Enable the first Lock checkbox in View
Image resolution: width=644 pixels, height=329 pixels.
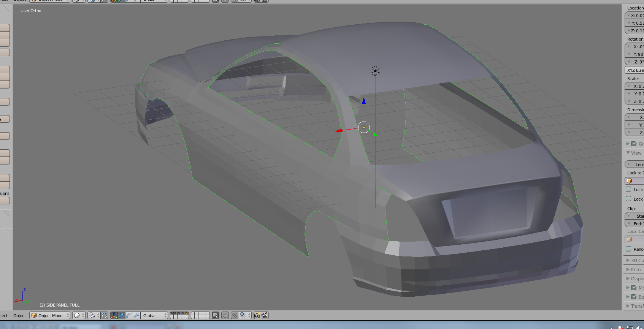pos(628,189)
